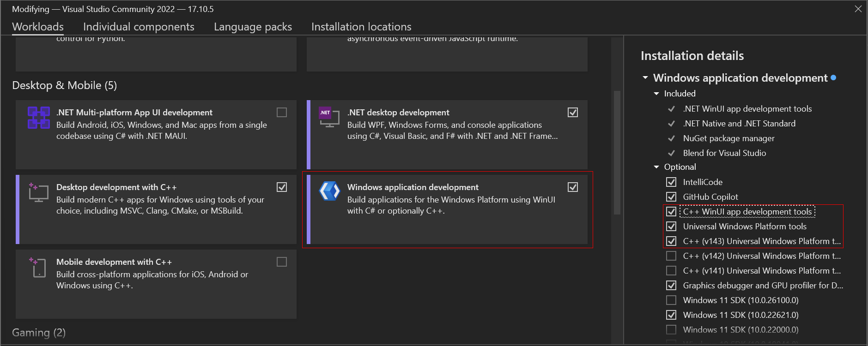868x346 pixels.
Task: Click the Desktop development with C++ title
Action: tap(116, 187)
